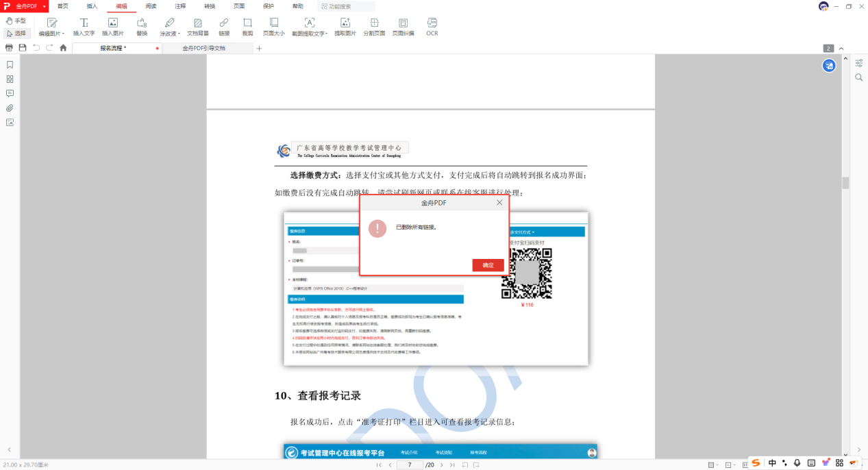Viewport: 868px width, 470px height.
Task: Open the user account avatar
Action: pos(823,6)
